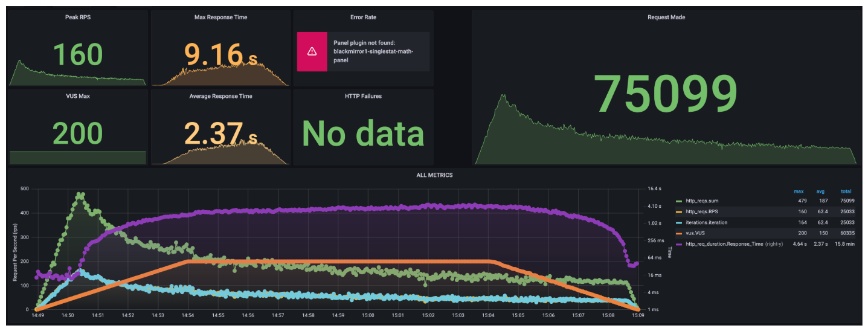The height and width of the screenshot is (331, 868).
Task: Open the Peak RPS panel title menu
Action: 78,17
